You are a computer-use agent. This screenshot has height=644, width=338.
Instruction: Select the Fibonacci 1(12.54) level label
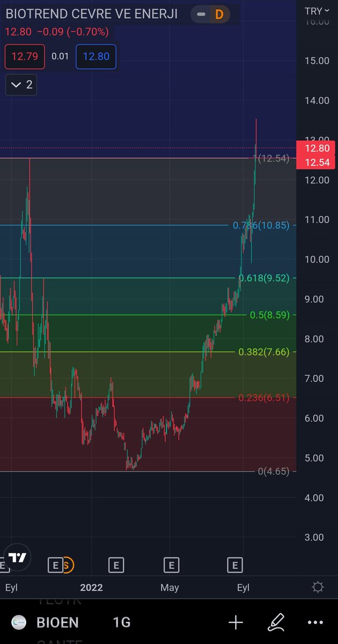[x=271, y=158]
